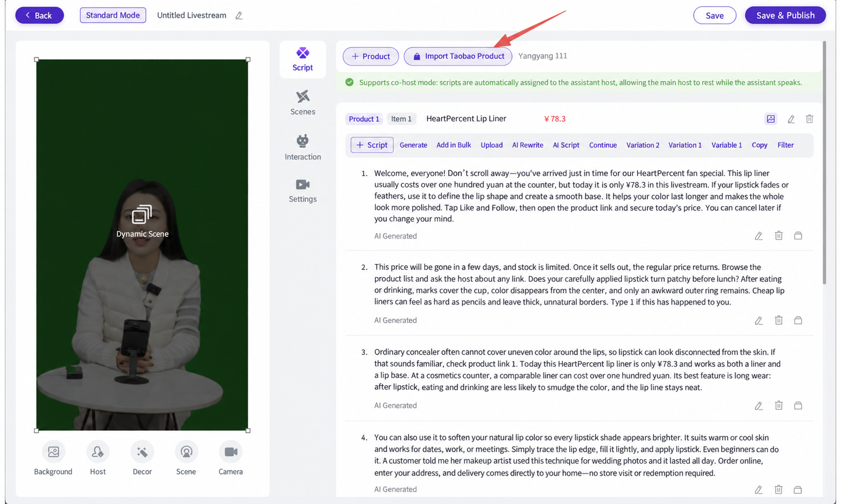Select the Product 1 tag

[364, 119]
